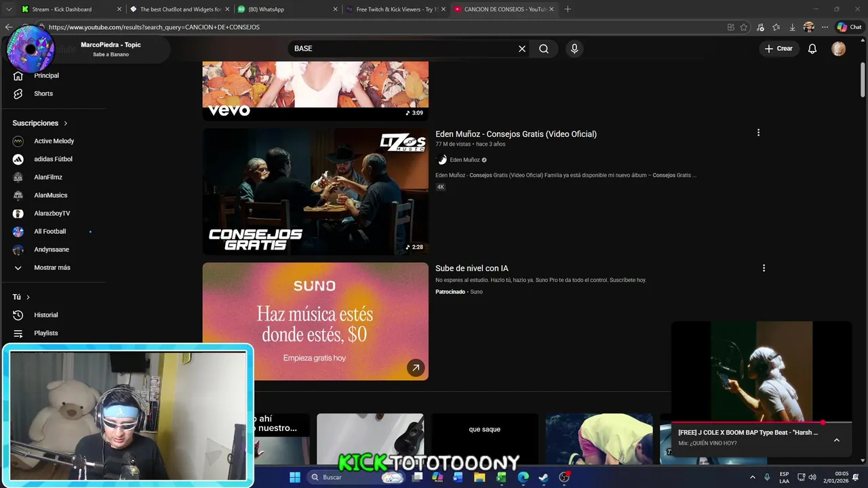Go to Principal in sidebar
This screenshot has width=868, height=488.
tap(46, 75)
